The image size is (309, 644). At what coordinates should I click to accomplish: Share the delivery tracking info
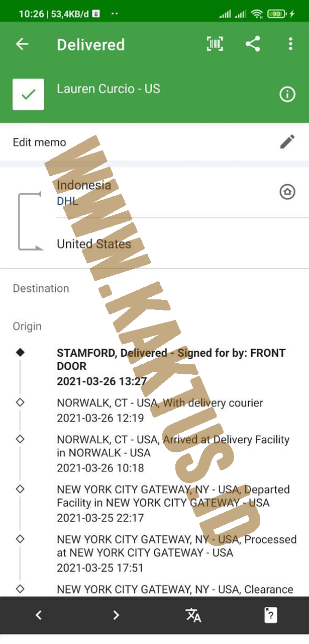click(253, 44)
